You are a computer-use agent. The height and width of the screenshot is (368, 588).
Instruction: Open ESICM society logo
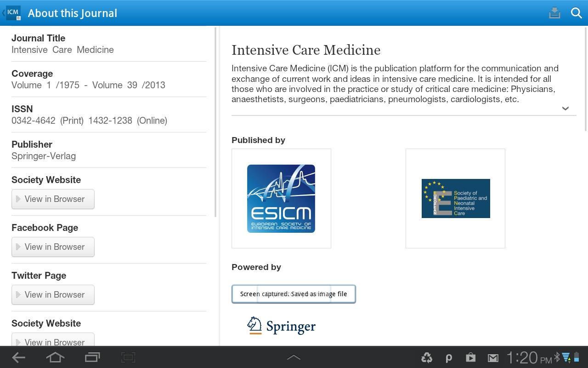click(281, 198)
